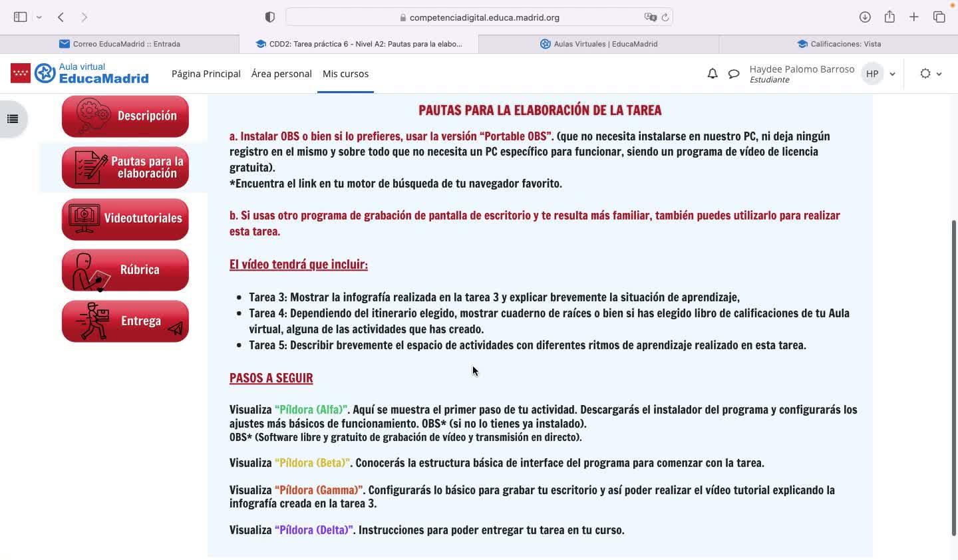
Task: Go forward to the next page
Action: (x=84, y=17)
